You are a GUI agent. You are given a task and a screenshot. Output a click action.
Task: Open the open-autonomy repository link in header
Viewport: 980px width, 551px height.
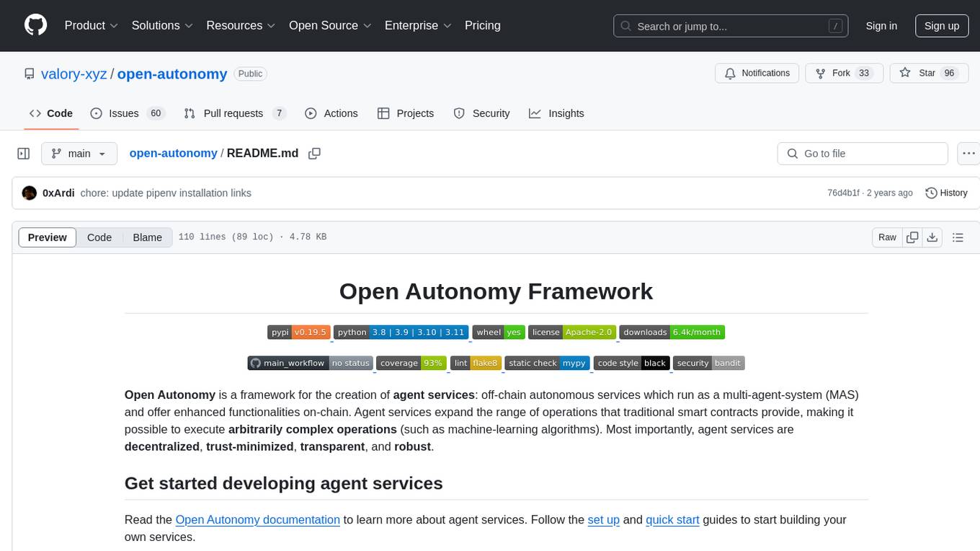172,74
